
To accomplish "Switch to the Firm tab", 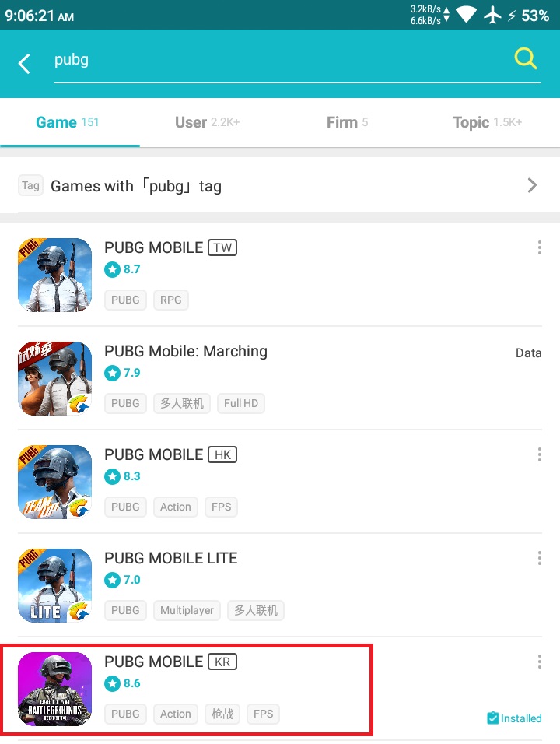I will point(347,122).
